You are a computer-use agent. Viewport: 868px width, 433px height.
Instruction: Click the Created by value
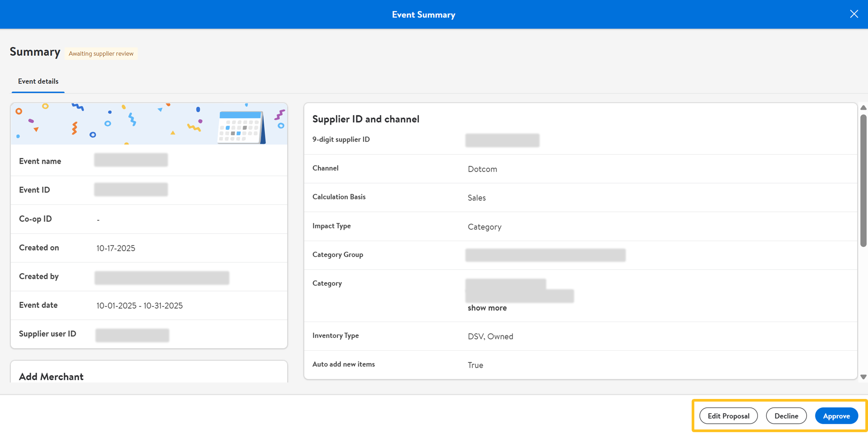(x=162, y=278)
